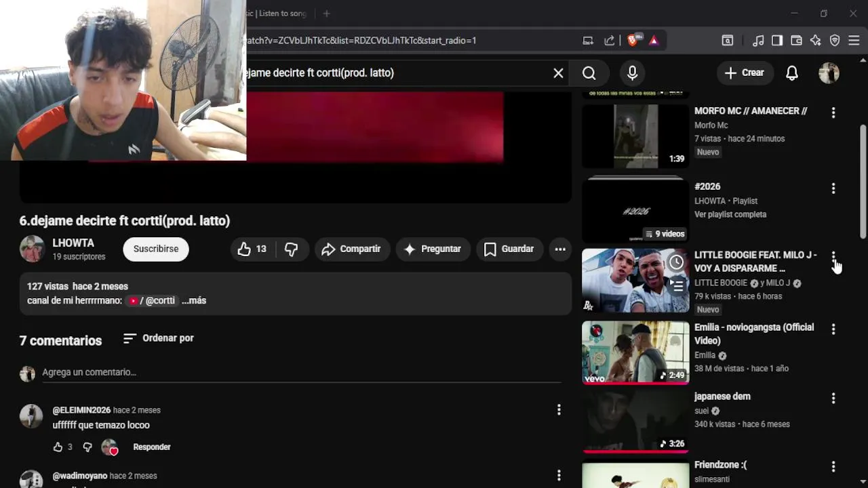This screenshot has width=868, height=488.
Task: Open options for #2026 playlist
Action: click(x=833, y=188)
